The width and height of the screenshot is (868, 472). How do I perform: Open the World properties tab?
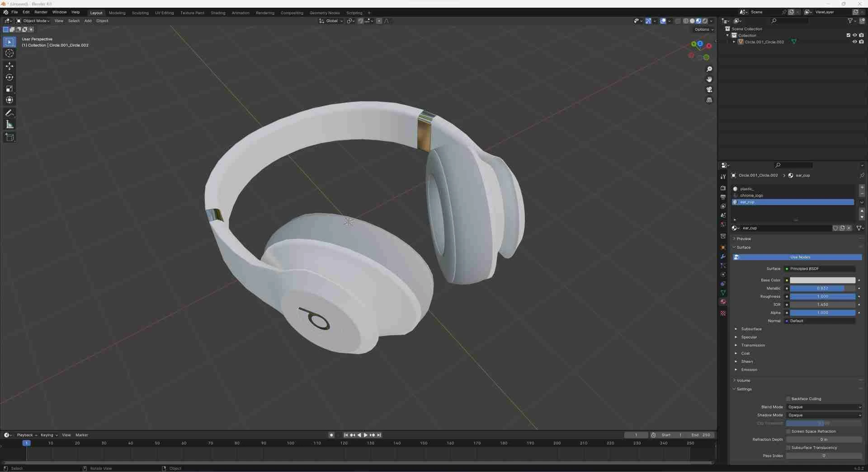[723, 224]
